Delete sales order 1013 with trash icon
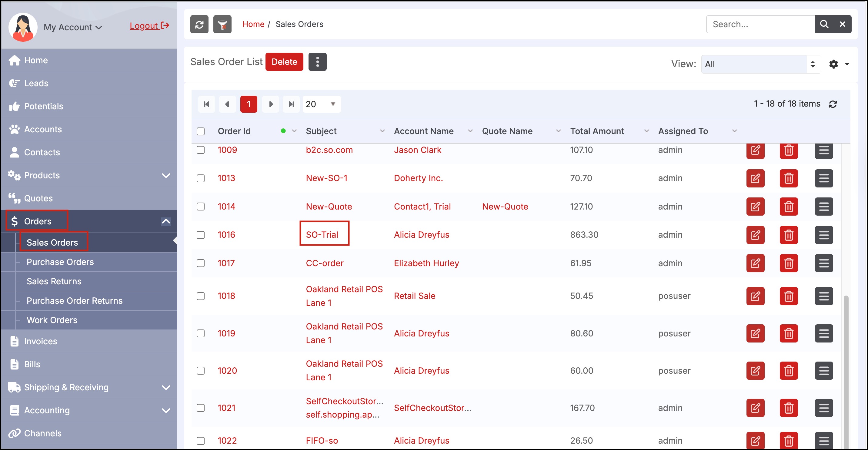 tap(789, 178)
